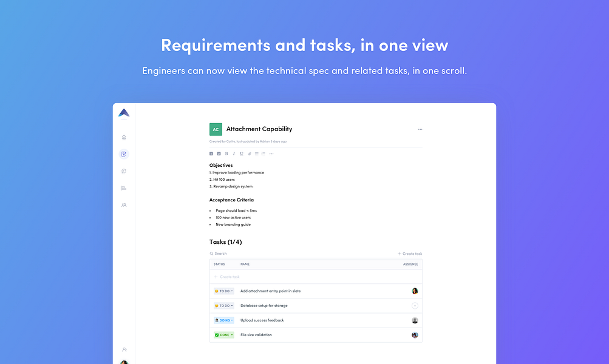Click the Attachment Capability document title

coord(259,129)
